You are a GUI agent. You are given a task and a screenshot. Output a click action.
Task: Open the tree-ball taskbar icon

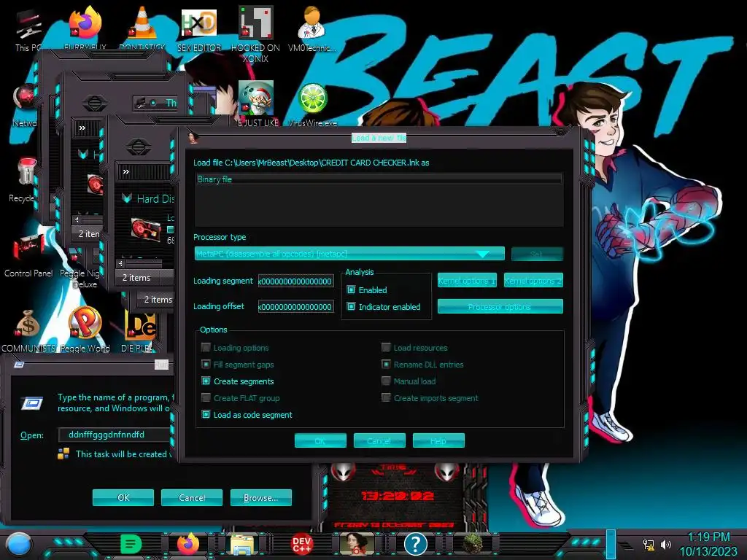point(472,544)
